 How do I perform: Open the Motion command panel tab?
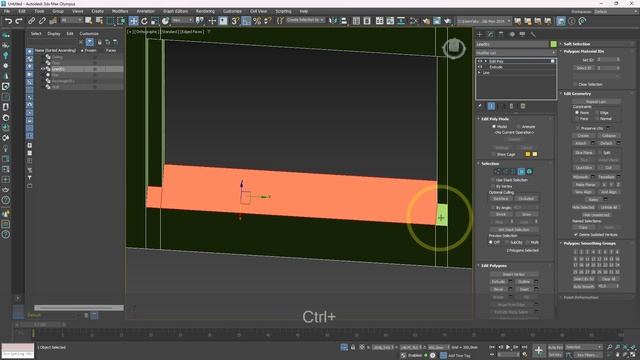512,35
